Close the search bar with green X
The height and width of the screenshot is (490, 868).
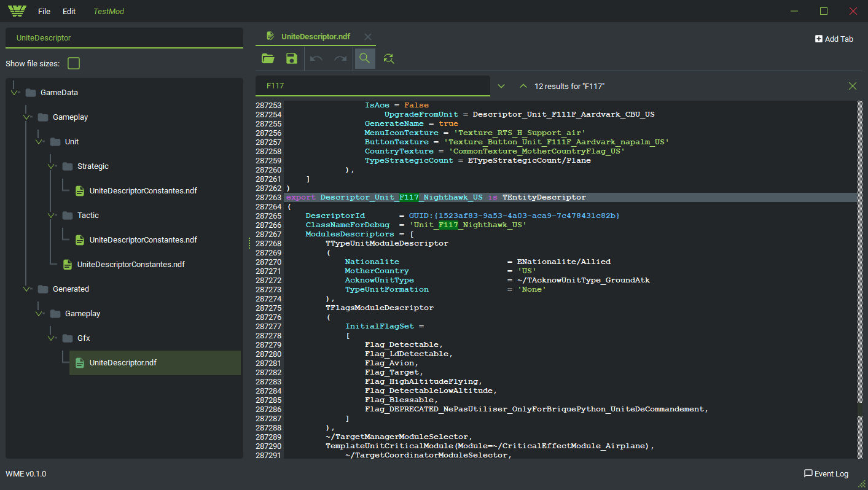point(852,86)
